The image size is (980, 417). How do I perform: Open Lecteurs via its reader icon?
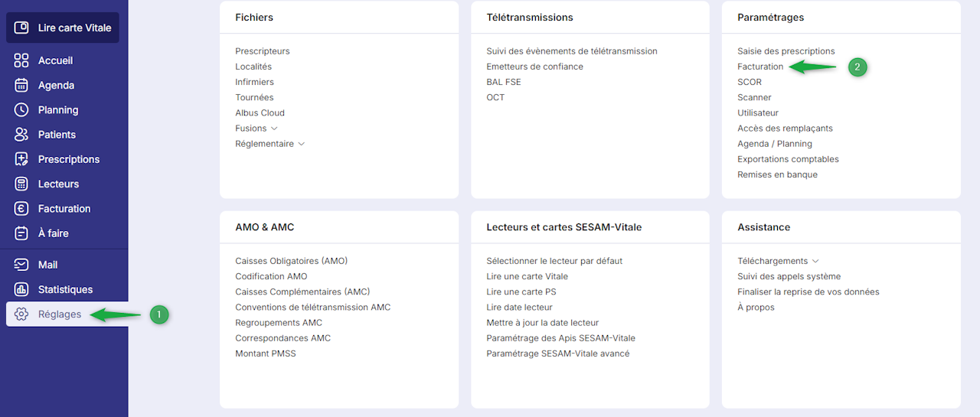[21, 184]
